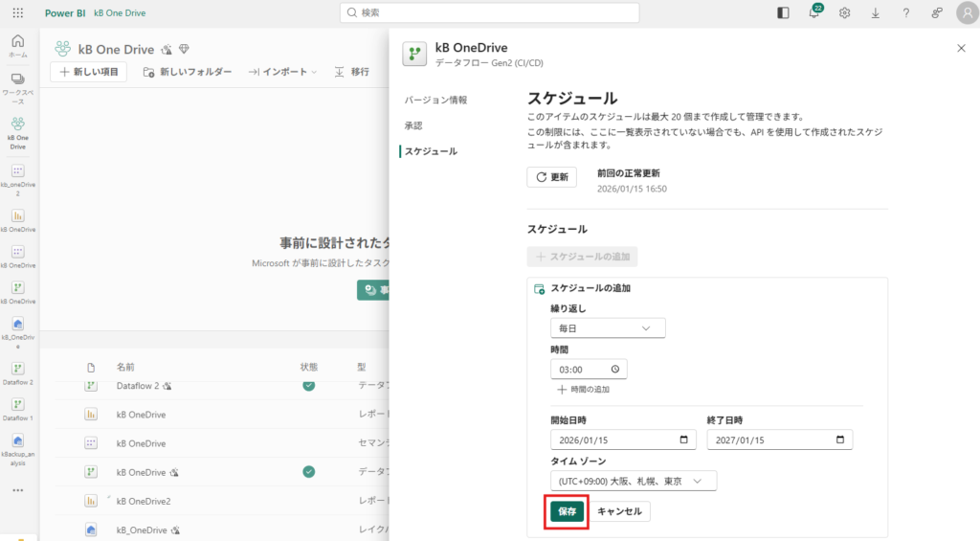Viewport: 980px width, 541px height.
Task: Open the app launcher waffle icon
Action: [18, 13]
